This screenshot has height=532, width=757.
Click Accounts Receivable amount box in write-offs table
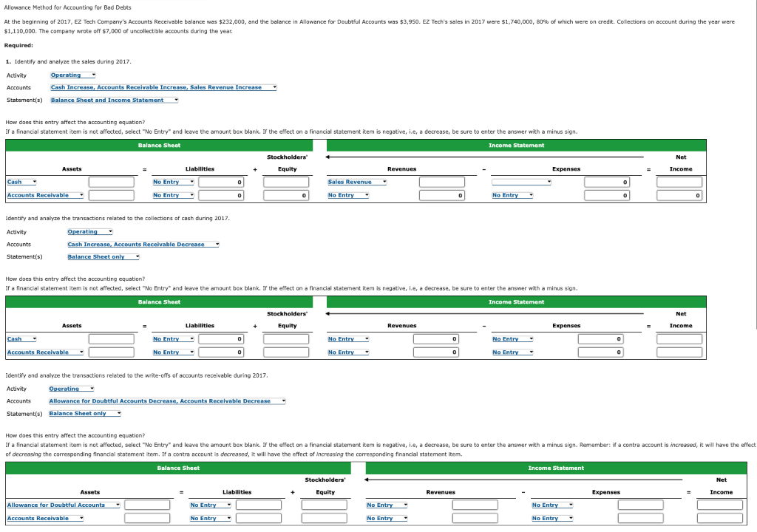[147, 518]
